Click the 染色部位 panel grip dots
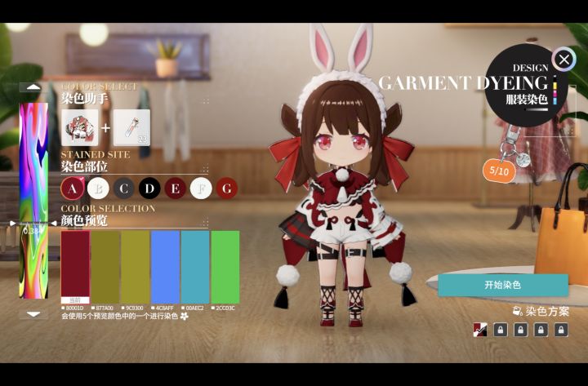588x386 pixels. click(206, 169)
